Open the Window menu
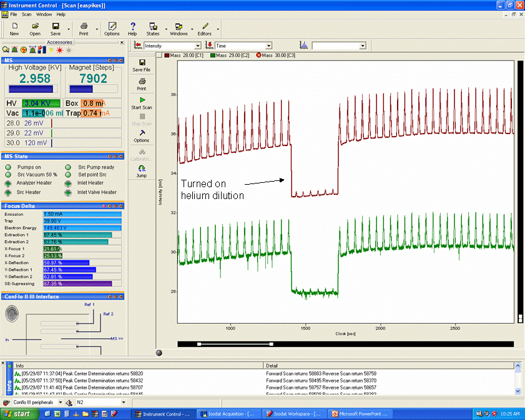This screenshot has height=420, width=525. (x=44, y=14)
